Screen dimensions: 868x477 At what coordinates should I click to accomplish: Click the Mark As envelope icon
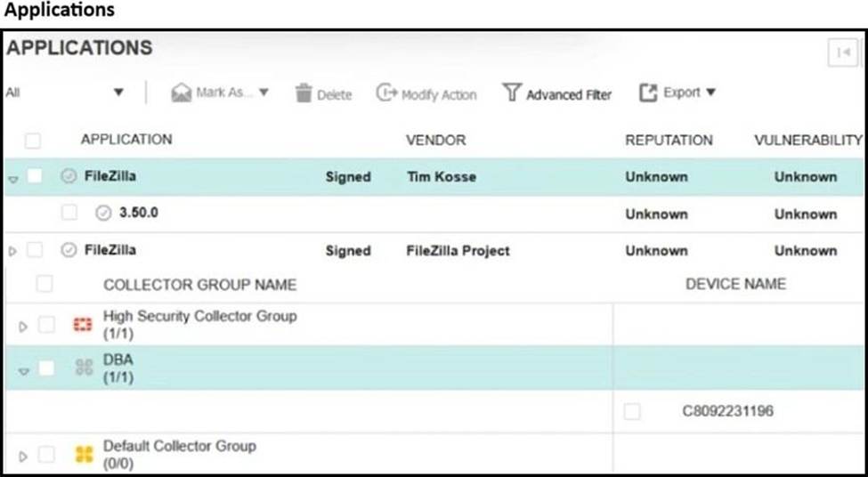pyautogui.click(x=182, y=93)
